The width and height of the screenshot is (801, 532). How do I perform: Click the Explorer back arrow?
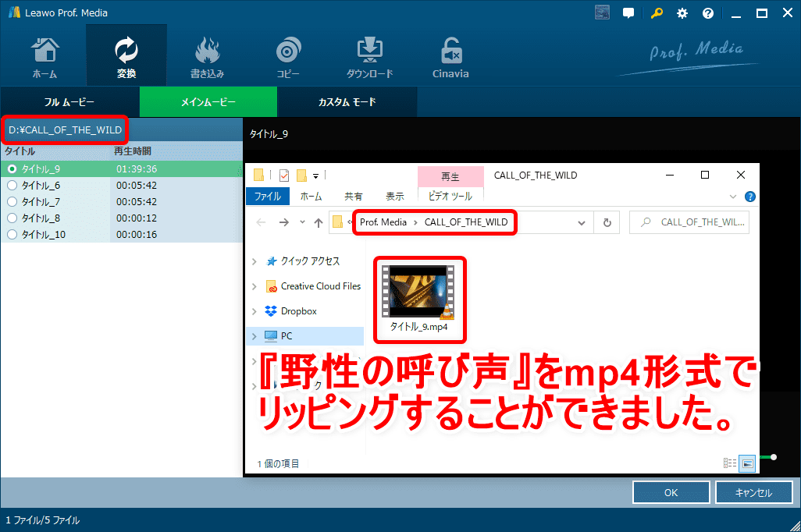pos(261,222)
